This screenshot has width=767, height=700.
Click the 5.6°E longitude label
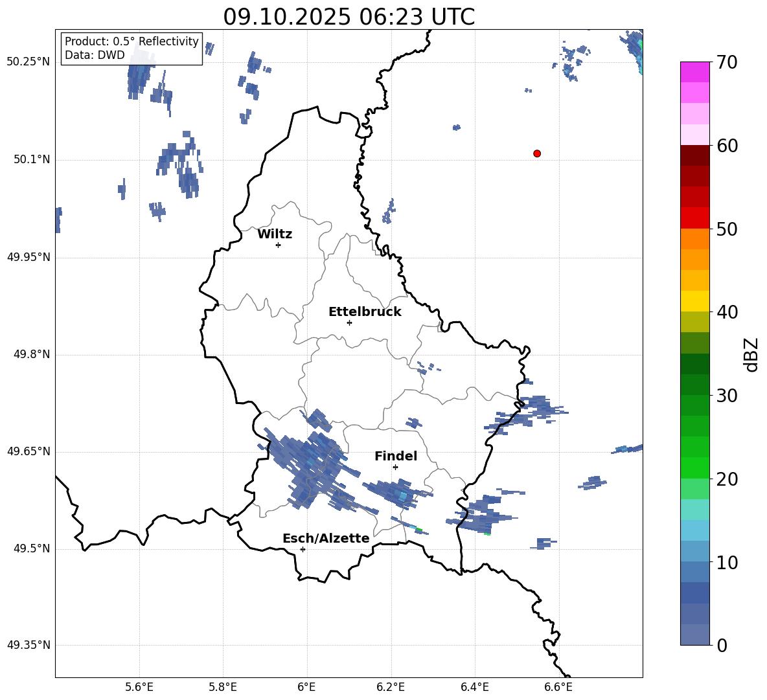point(139,687)
